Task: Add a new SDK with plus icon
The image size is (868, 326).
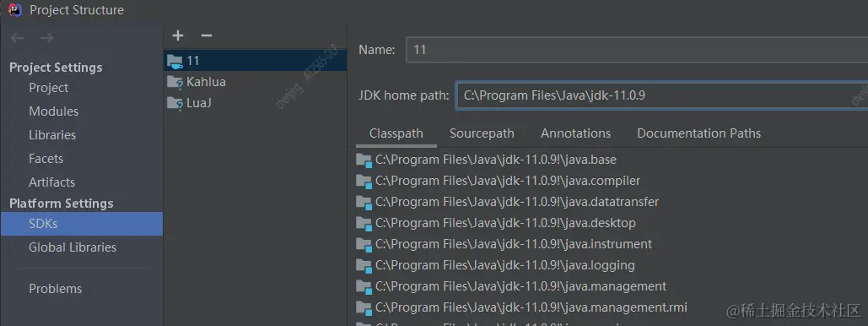Action: 178,35
